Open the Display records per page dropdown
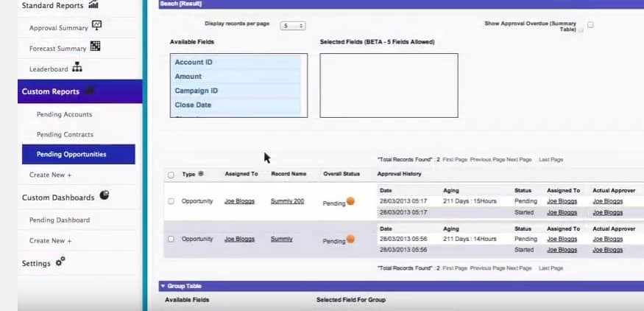The width and height of the screenshot is (644, 311). coord(292,26)
